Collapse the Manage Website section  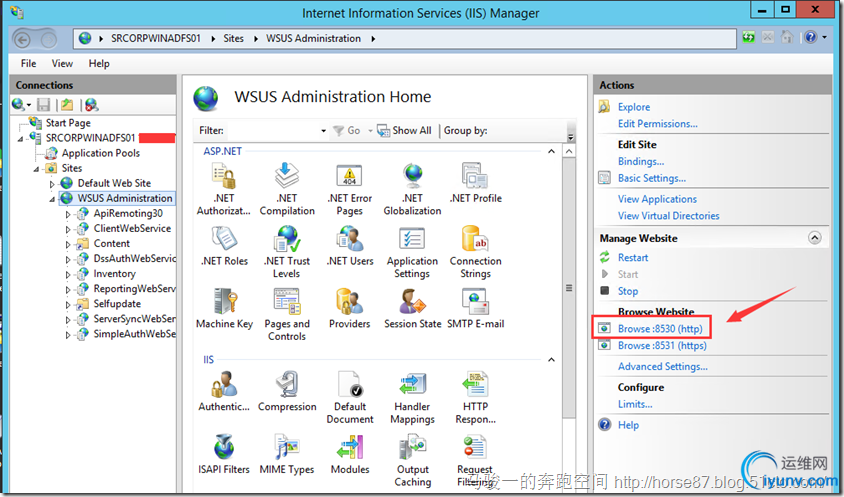[814, 238]
